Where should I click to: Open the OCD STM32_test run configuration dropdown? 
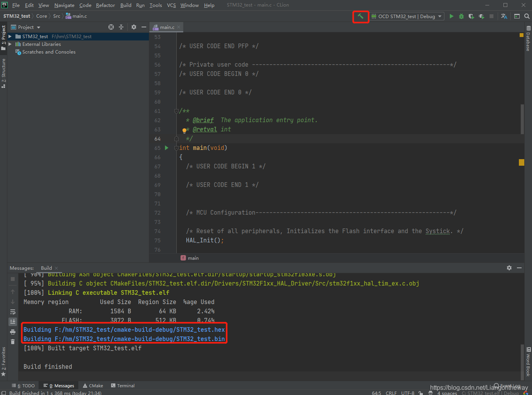[407, 16]
